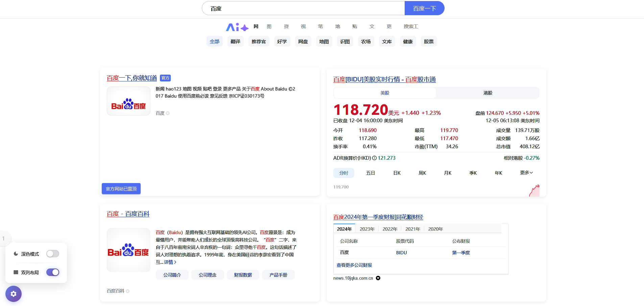Open the Baidu logo thumbnail in 百度百科 result
The width and height of the screenshot is (644, 306).
click(128, 250)
